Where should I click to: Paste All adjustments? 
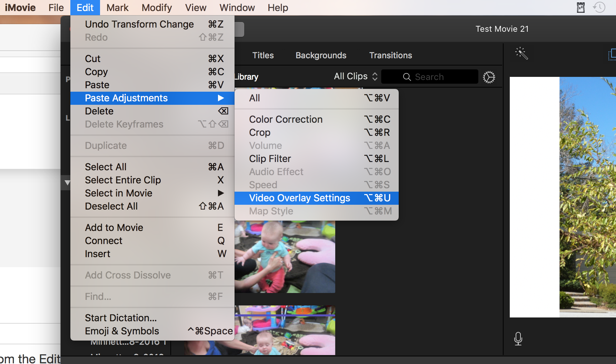point(317,98)
